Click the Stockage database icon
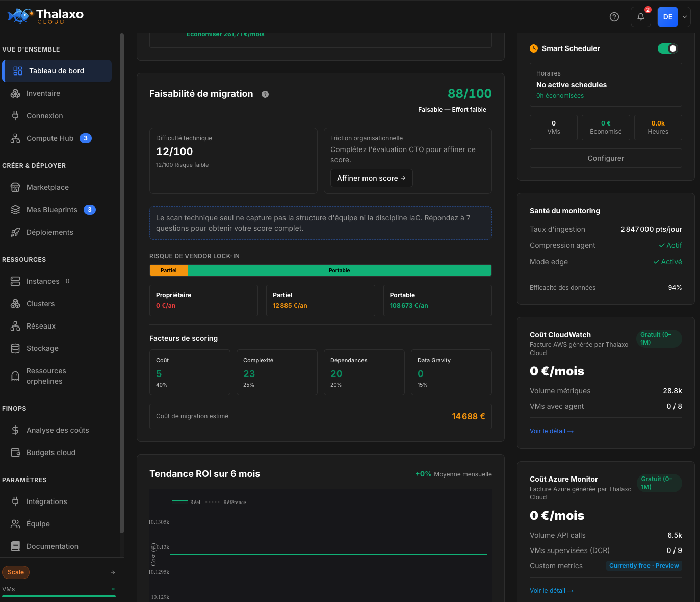The height and width of the screenshot is (602, 700). point(15,348)
